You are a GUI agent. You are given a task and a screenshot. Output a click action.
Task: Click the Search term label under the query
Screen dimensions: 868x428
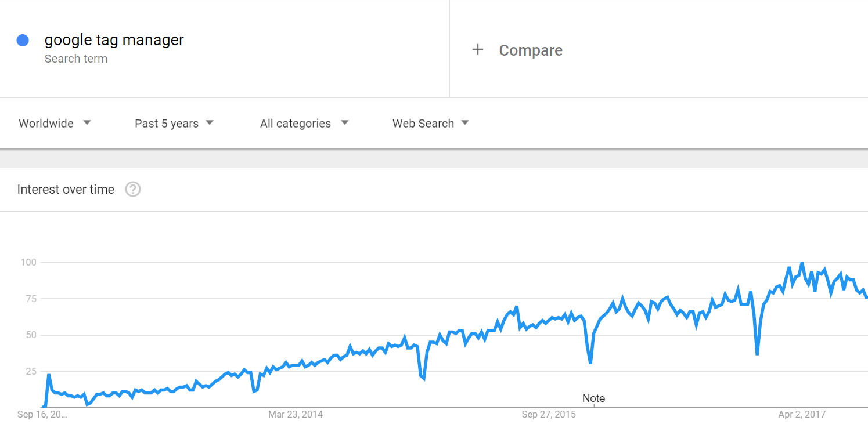pos(76,59)
